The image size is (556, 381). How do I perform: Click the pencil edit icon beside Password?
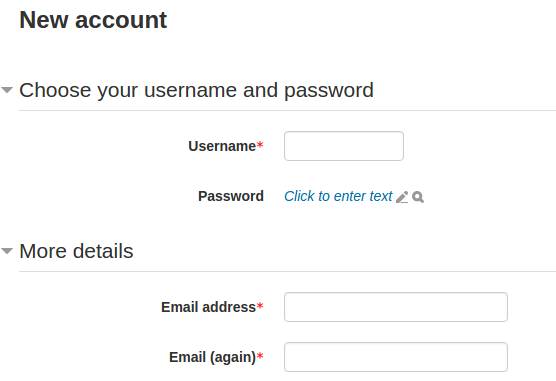402,197
